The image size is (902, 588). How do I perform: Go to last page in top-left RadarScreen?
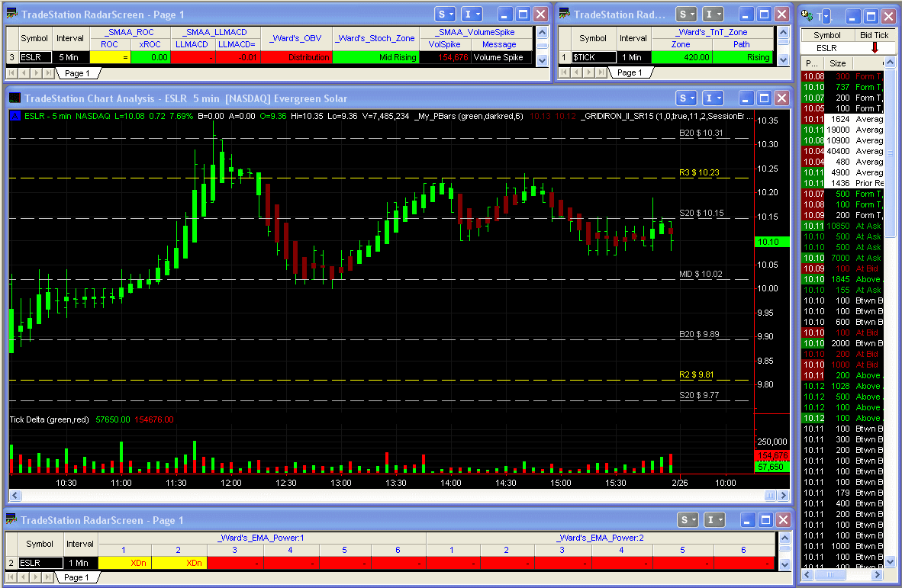pos(49,73)
